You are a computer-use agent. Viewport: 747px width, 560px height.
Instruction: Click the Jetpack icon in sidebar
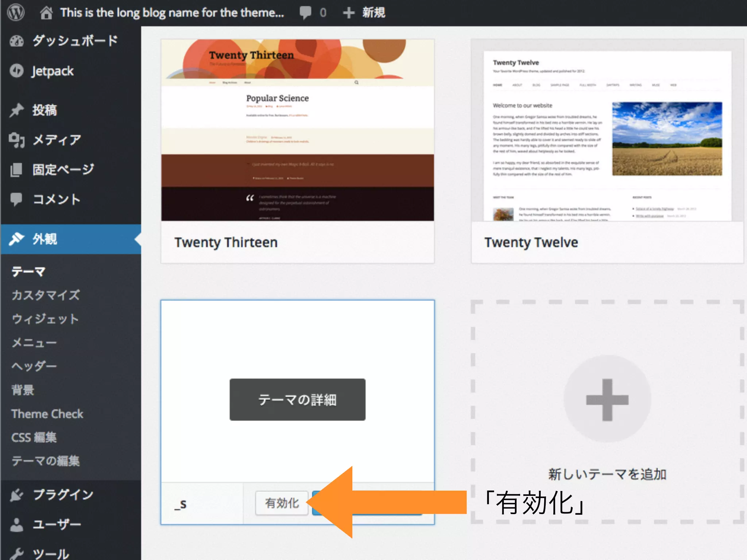click(x=16, y=71)
